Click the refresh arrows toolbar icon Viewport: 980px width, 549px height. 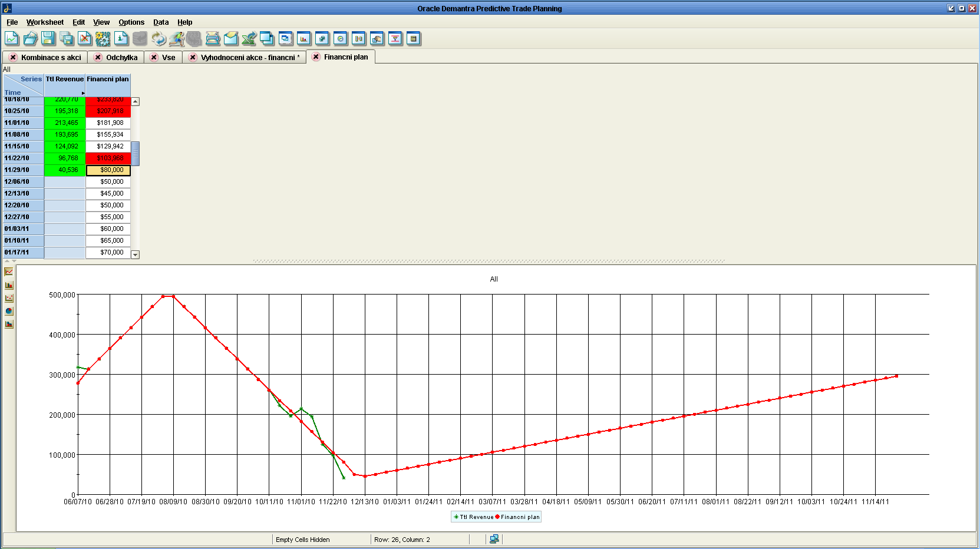pos(159,39)
